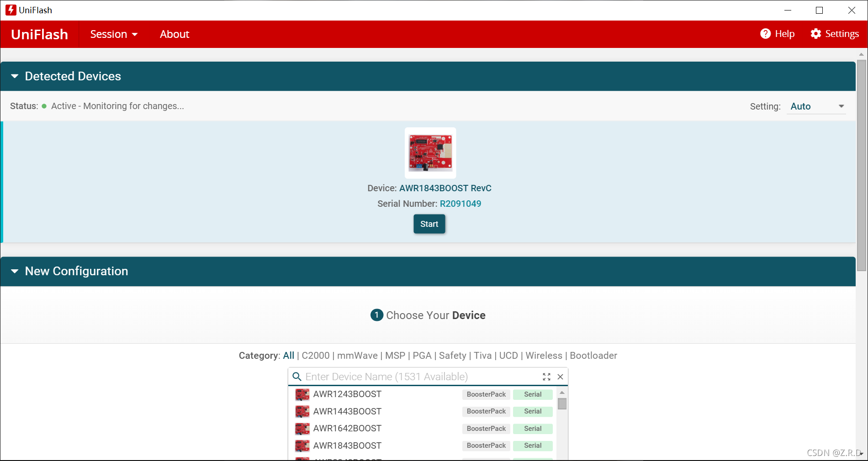The width and height of the screenshot is (868, 461).
Task: Filter devices by Tiva category
Action: click(483, 356)
